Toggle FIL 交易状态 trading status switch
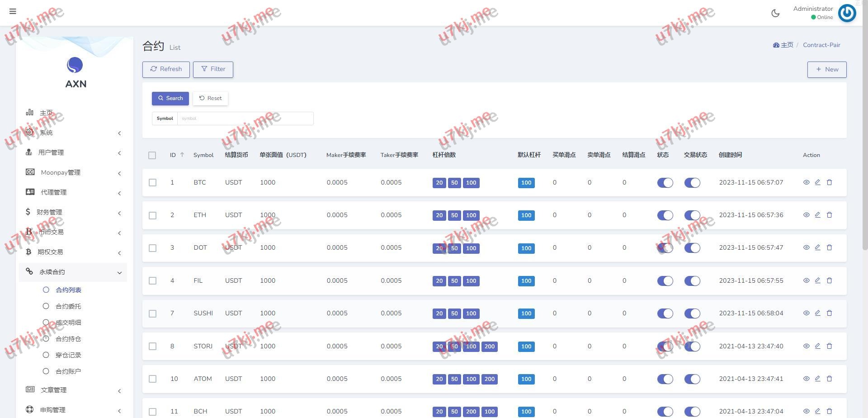 (x=692, y=281)
